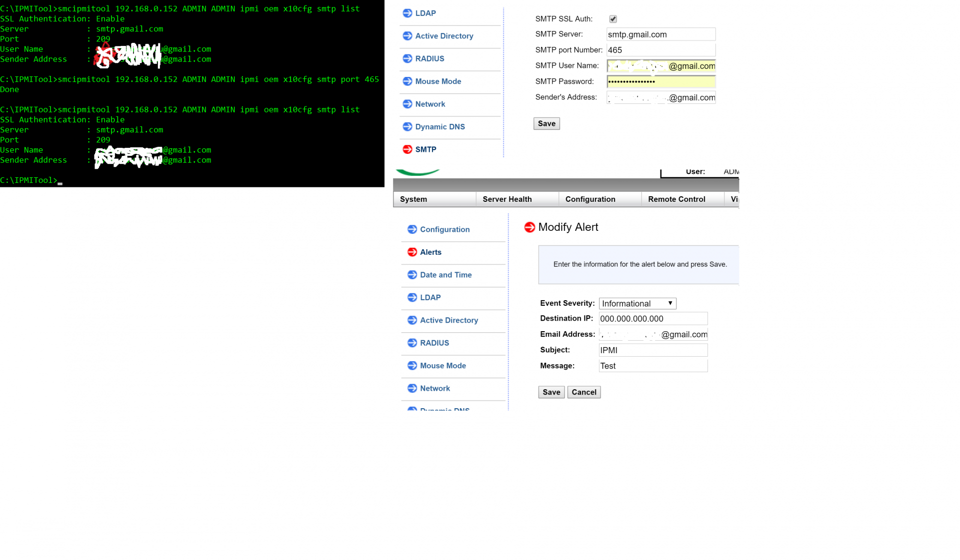Click the arrow icon beside LDAP in lower sidebar

(412, 298)
